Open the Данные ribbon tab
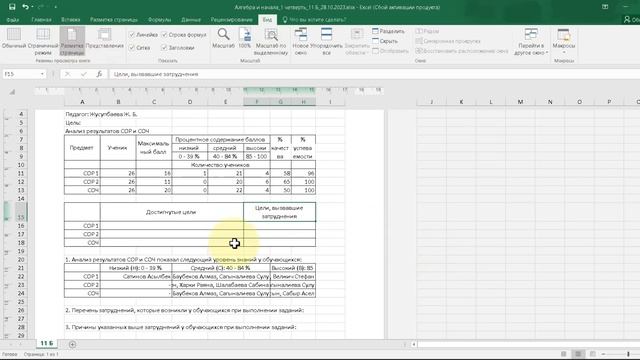640x360 pixels. 191,20
